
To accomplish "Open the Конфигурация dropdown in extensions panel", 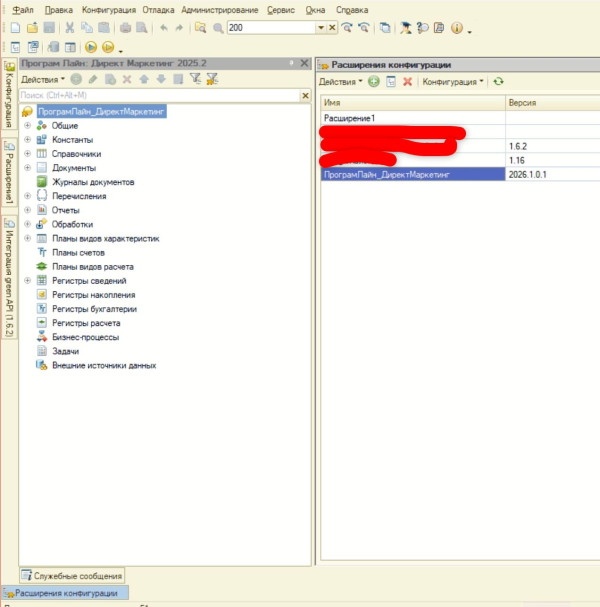I will pos(453,81).
